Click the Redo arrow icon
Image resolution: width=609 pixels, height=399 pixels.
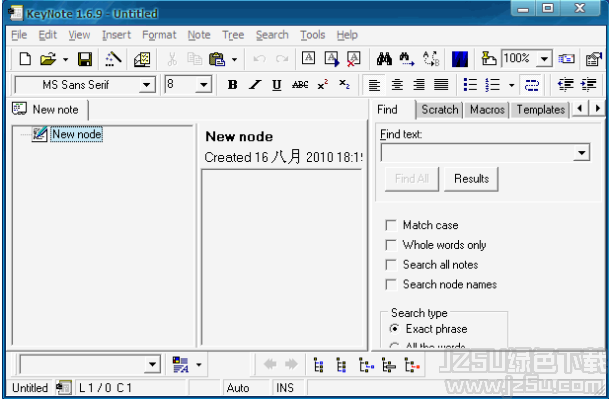(282, 59)
